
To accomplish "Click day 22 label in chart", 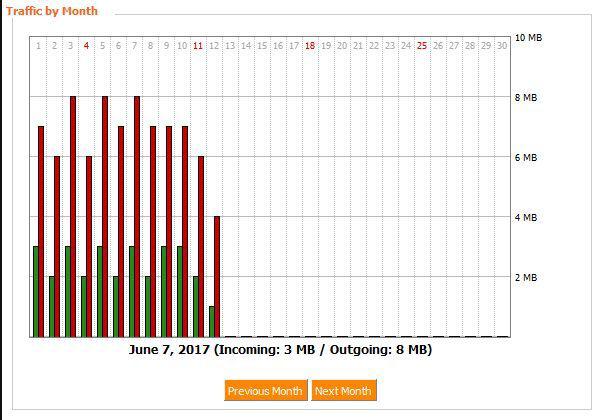I will 374,46.
